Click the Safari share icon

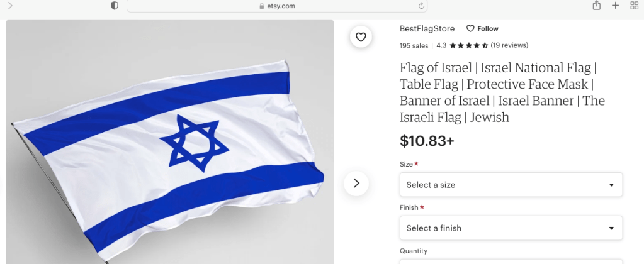tap(596, 6)
